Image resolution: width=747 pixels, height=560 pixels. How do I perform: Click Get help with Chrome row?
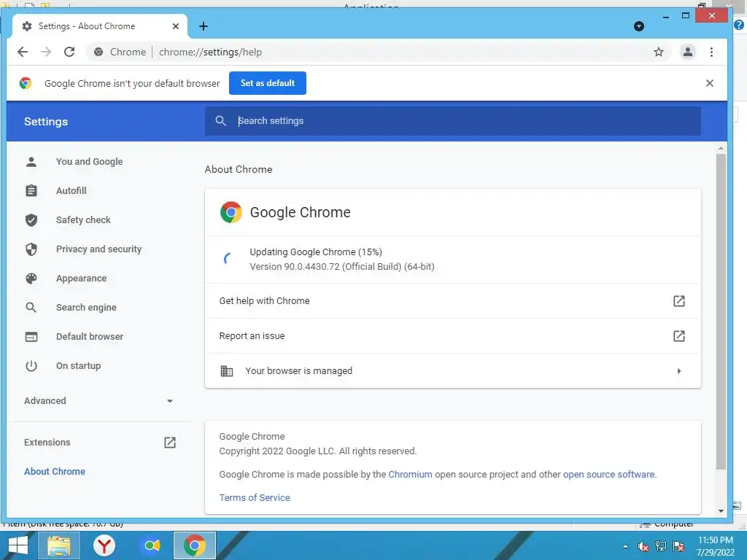point(452,301)
